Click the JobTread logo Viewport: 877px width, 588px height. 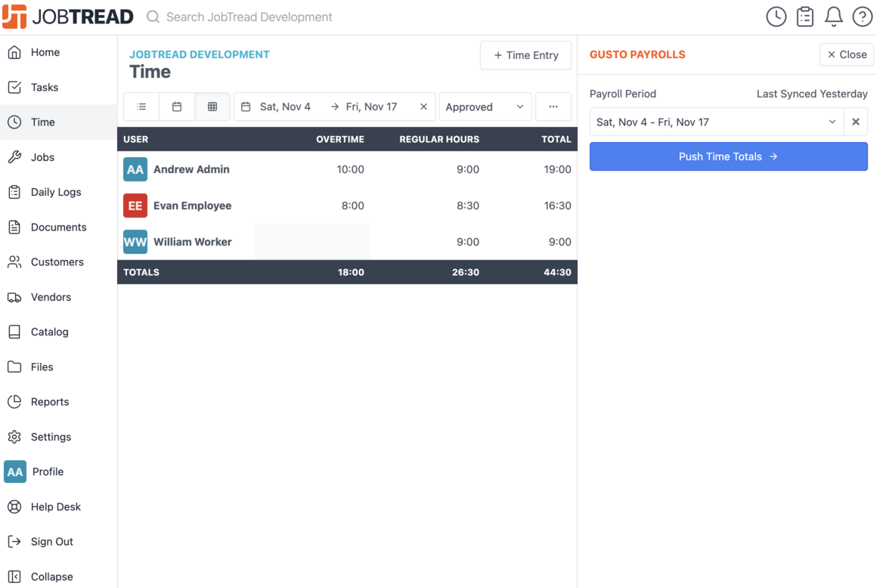tap(68, 17)
